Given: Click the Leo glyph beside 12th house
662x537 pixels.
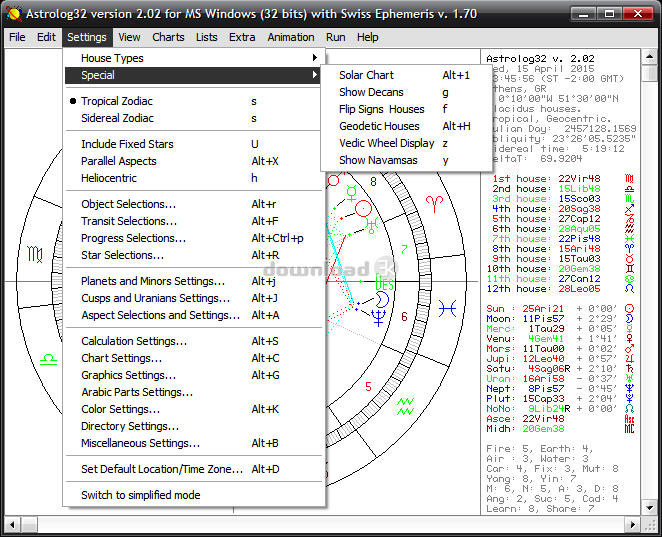Looking at the screenshot, I should (629, 289).
